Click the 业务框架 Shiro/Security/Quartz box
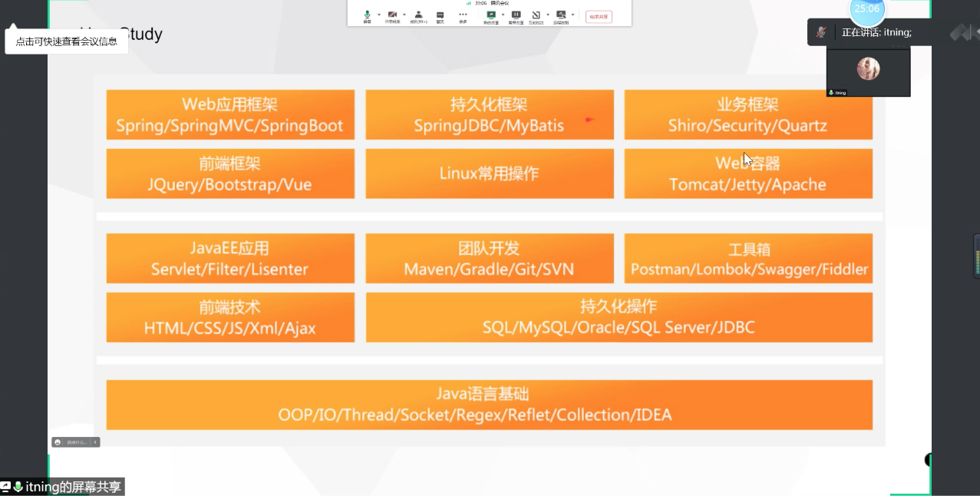The image size is (980, 496). [x=748, y=114]
